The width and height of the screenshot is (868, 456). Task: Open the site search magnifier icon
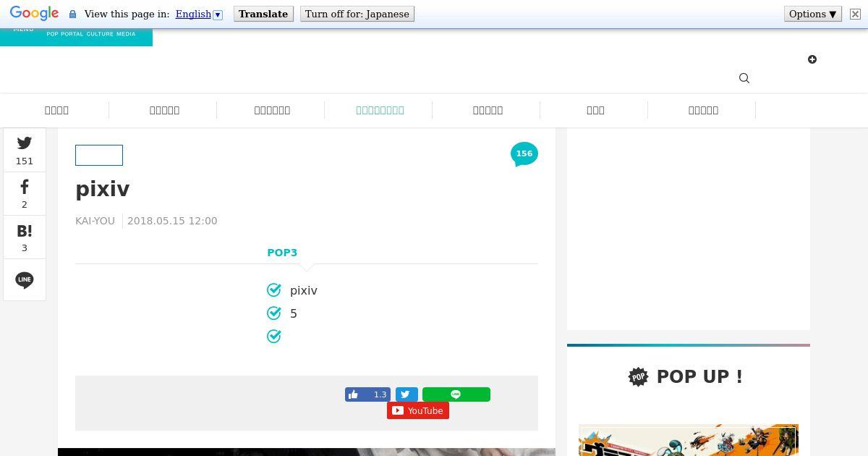[x=744, y=78]
